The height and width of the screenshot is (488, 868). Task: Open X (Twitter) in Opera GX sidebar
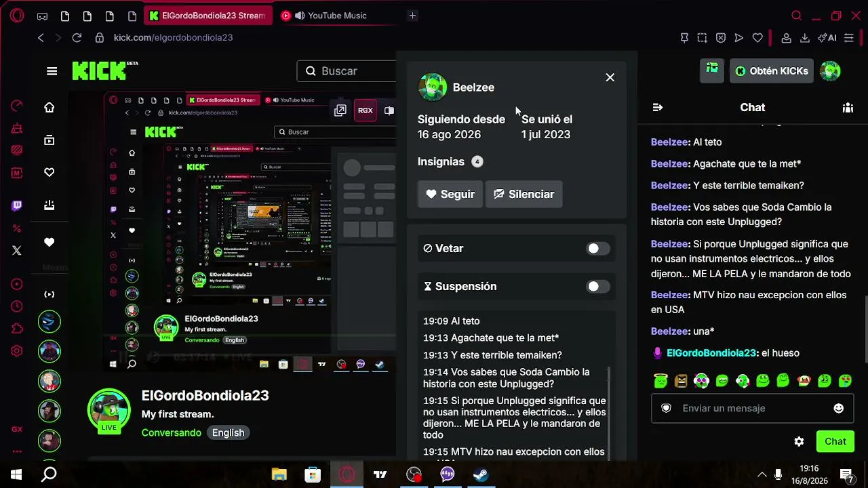point(17,251)
